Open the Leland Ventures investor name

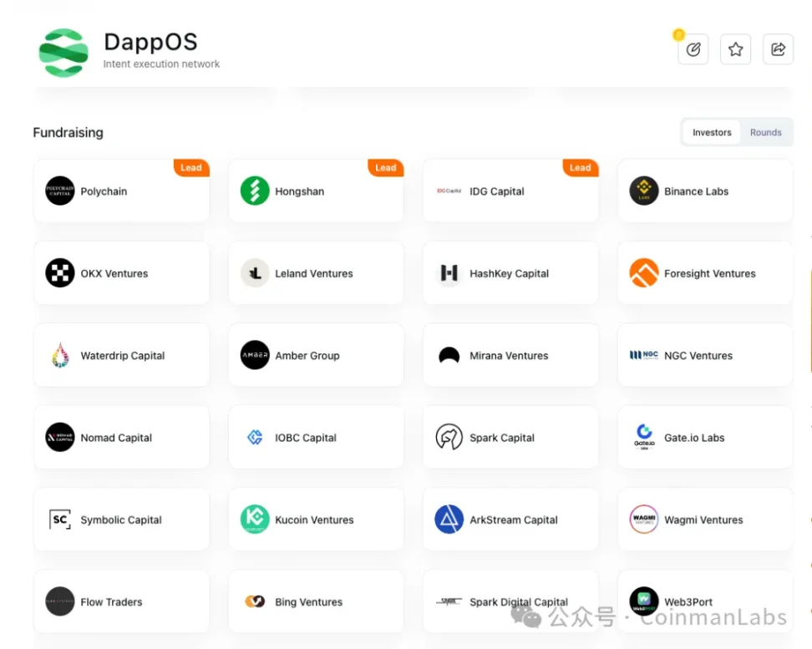[x=314, y=273]
